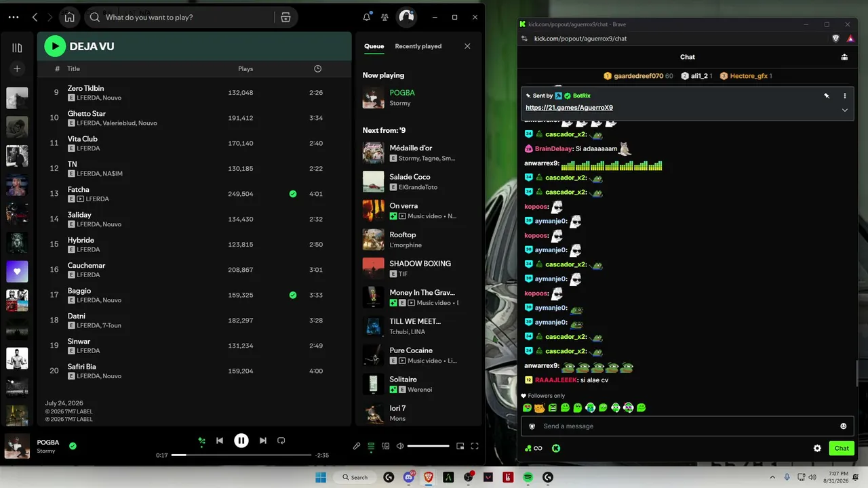
Task: Unpin the BotRix pinned message
Action: [x=827, y=96]
